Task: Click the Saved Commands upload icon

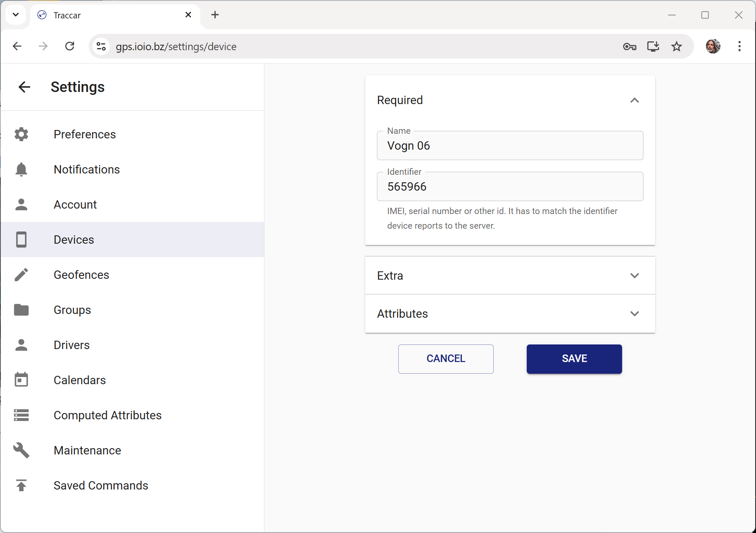Action: coord(21,485)
